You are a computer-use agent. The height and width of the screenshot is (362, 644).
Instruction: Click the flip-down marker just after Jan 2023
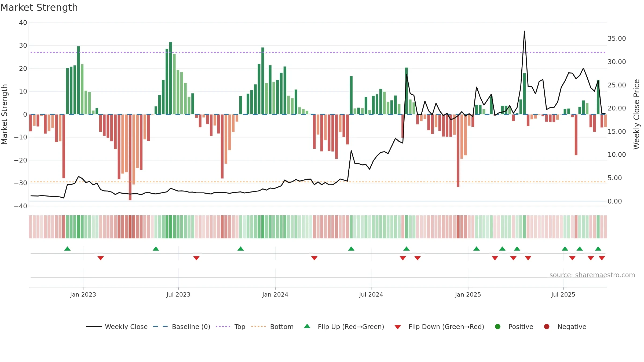click(x=101, y=258)
